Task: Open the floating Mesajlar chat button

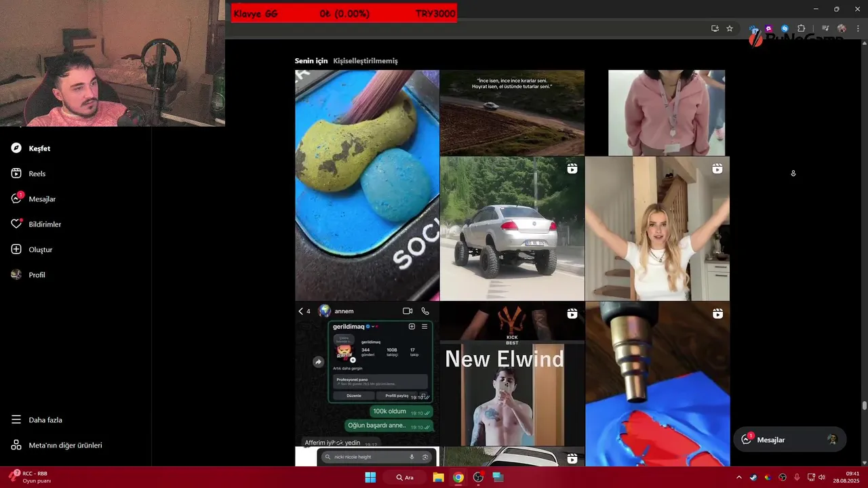Action: pos(789,439)
